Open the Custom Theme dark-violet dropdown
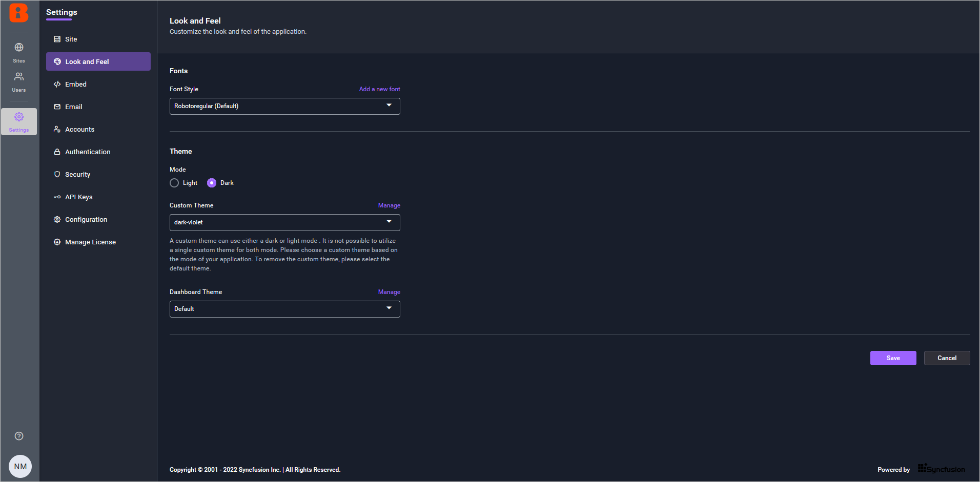980x482 pixels. [284, 222]
